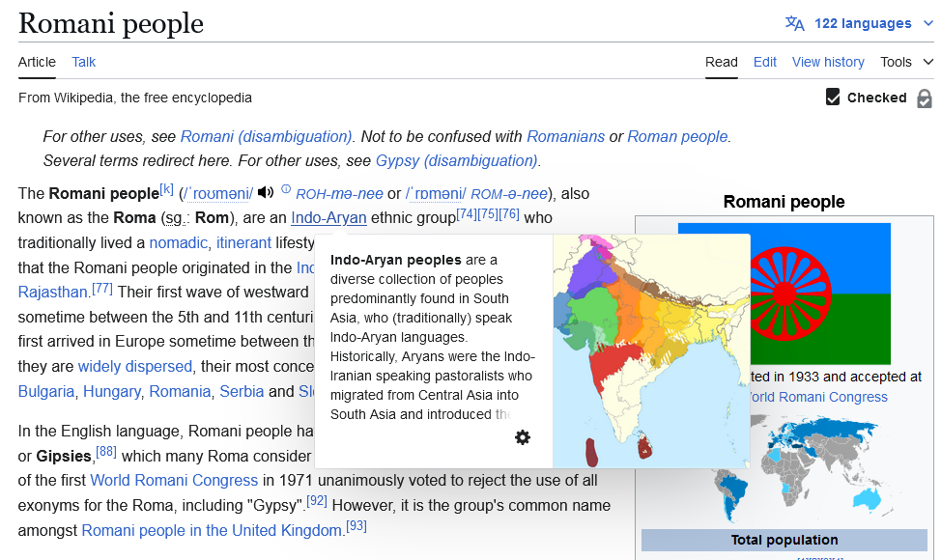
Task: Go to the Serbia article link
Action: [x=242, y=392]
